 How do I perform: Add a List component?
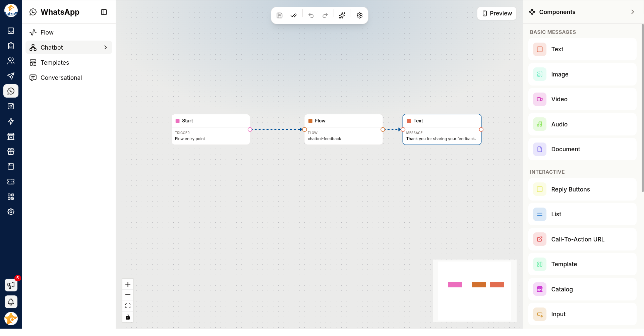tap(583, 214)
